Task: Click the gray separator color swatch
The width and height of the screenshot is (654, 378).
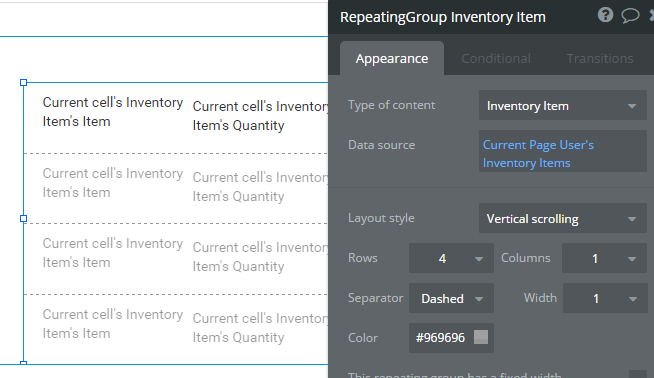Action: click(480, 337)
